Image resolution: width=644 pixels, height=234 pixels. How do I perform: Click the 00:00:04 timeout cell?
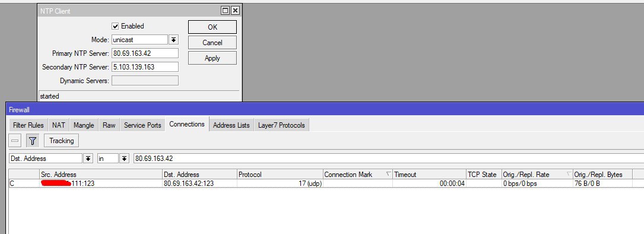(430, 184)
